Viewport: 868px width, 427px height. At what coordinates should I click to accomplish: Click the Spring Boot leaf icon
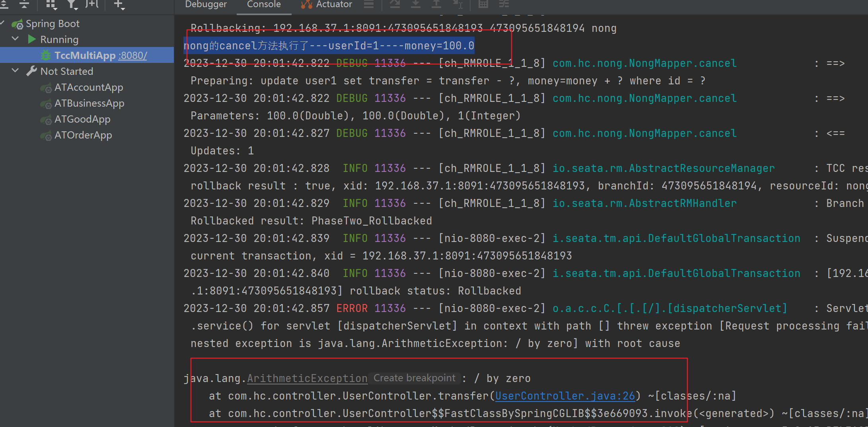(x=17, y=24)
